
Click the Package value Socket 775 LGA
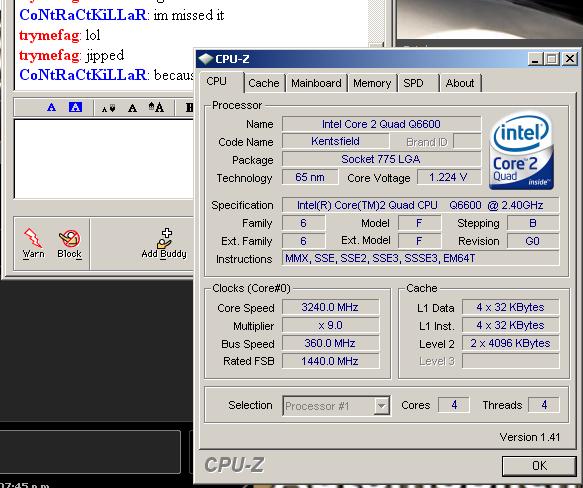click(x=381, y=159)
